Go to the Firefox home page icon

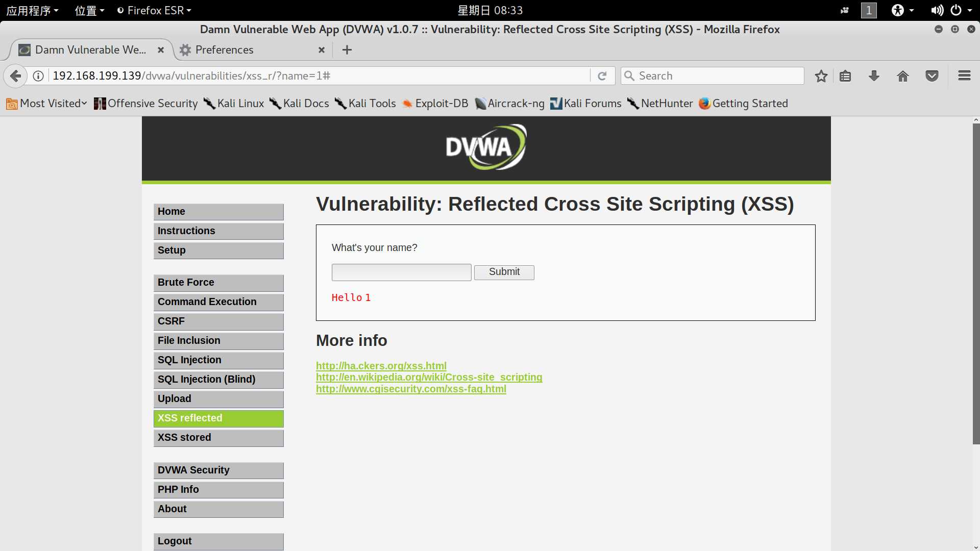pos(903,76)
